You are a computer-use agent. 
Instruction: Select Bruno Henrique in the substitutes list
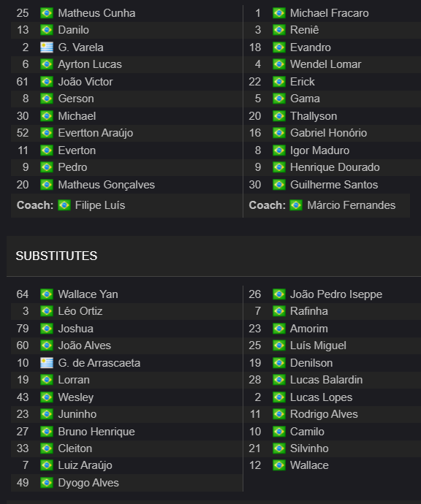[96, 432]
